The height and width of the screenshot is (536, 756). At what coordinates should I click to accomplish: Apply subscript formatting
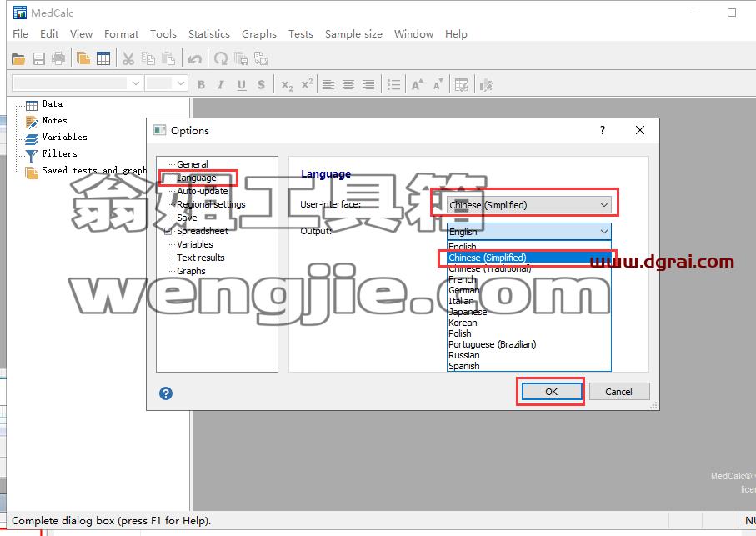[287, 85]
